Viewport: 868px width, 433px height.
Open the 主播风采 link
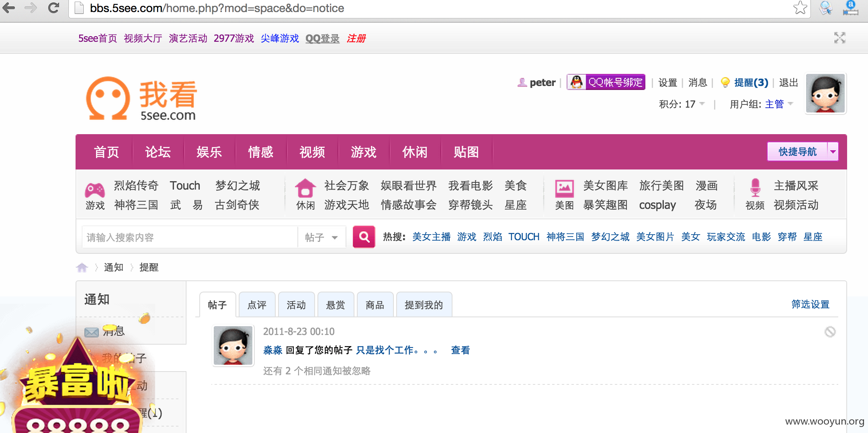[x=796, y=186]
